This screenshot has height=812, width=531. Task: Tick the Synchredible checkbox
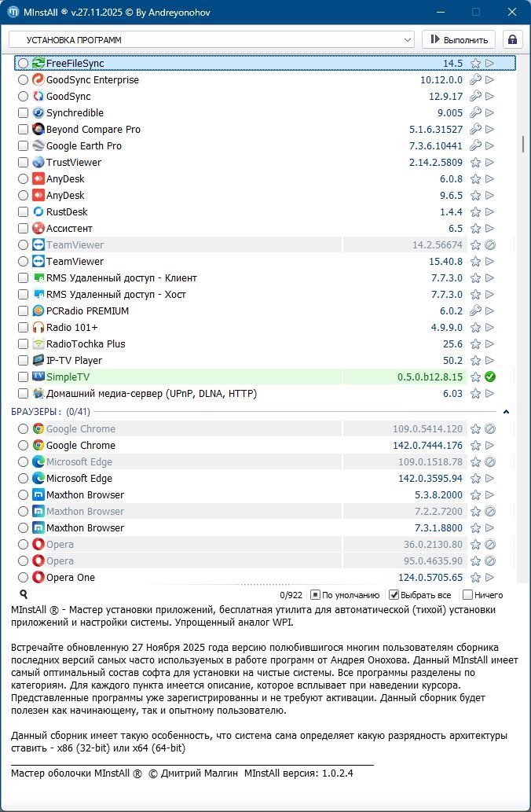tap(24, 113)
